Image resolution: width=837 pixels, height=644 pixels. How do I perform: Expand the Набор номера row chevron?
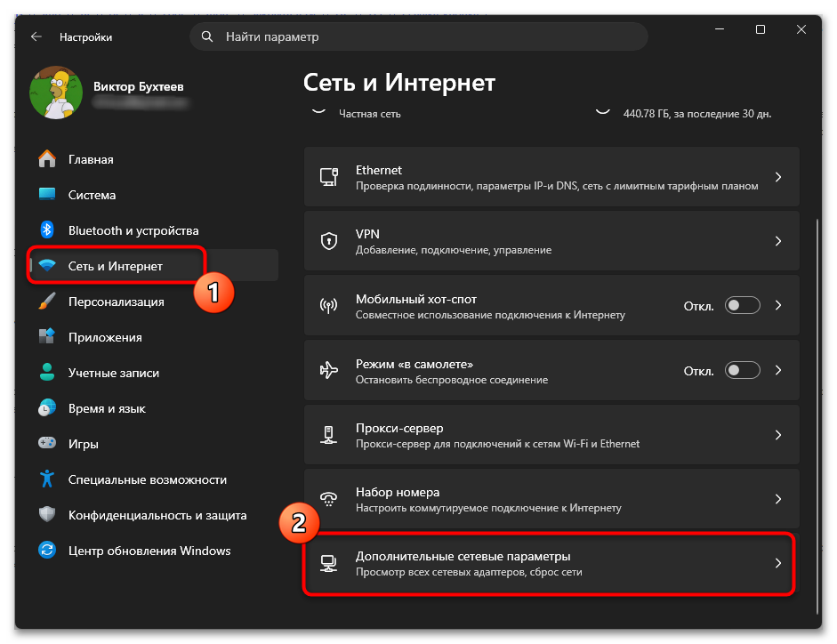point(778,499)
